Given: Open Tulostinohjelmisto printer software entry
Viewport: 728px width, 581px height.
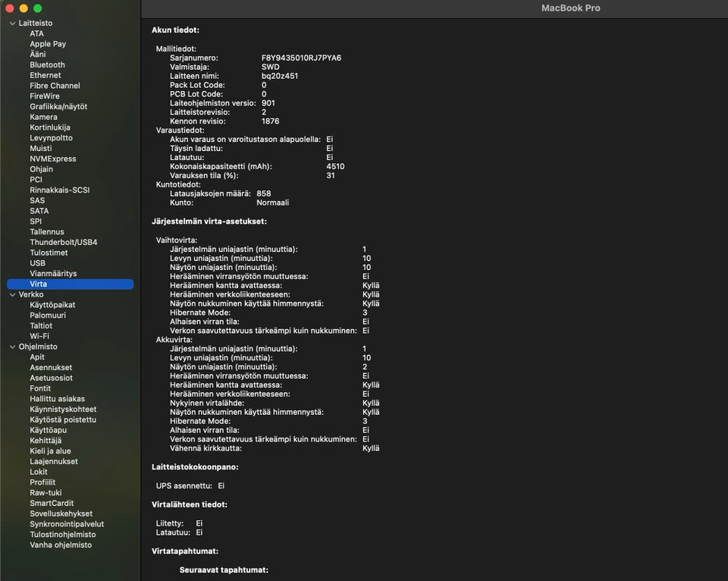Looking at the screenshot, I should pyautogui.click(x=63, y=535).
